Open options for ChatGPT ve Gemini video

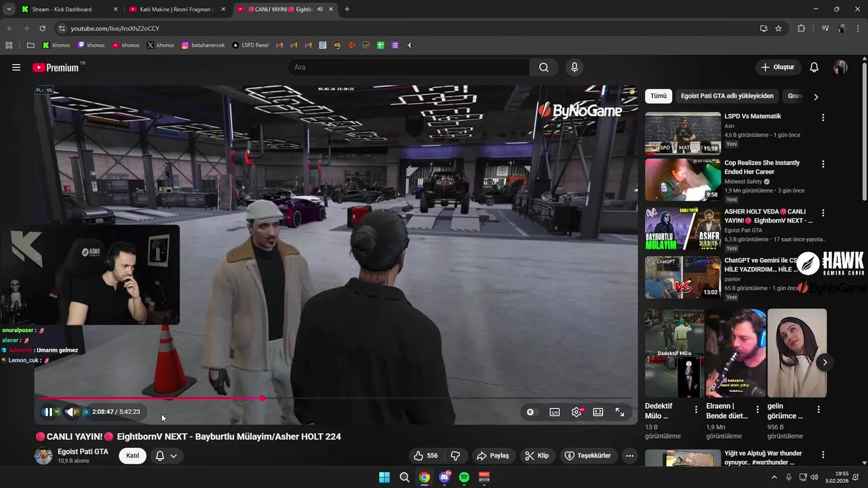click(823, 262)
